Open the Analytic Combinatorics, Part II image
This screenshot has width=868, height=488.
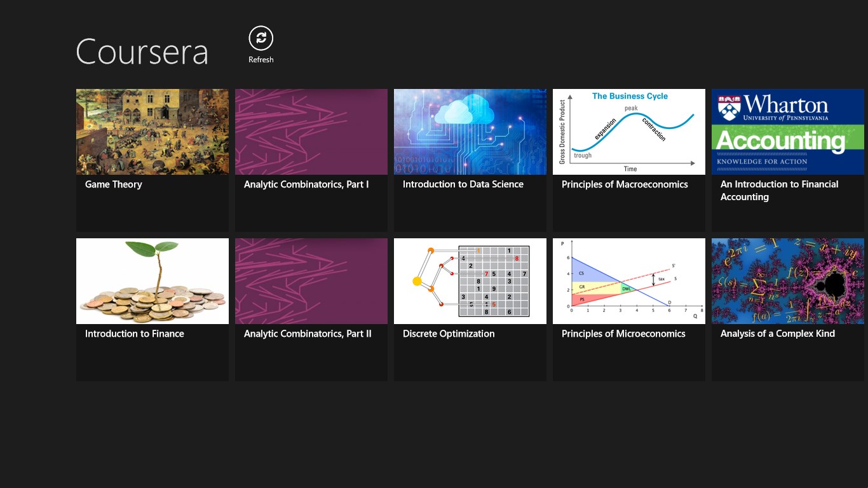pyautogui.click(x=311, y=281)
